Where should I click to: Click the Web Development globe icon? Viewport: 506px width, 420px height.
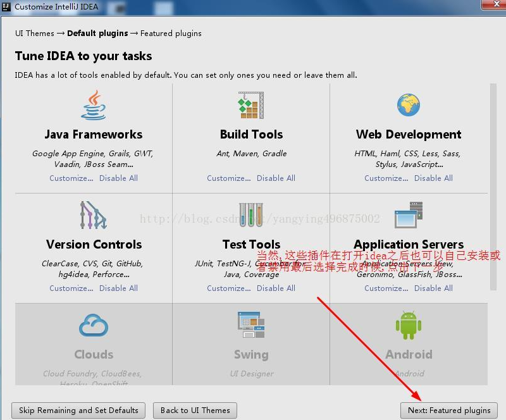[409, 105]
